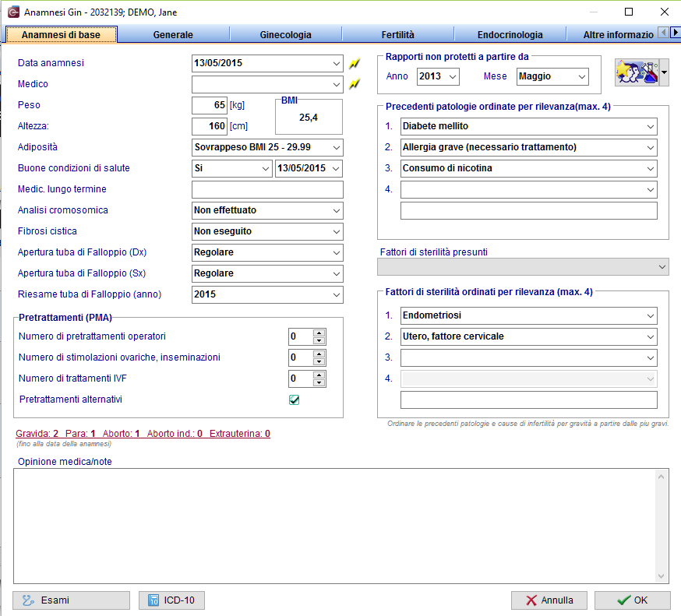Open Esami with the stethoscope icon

[x=71, y=600]
